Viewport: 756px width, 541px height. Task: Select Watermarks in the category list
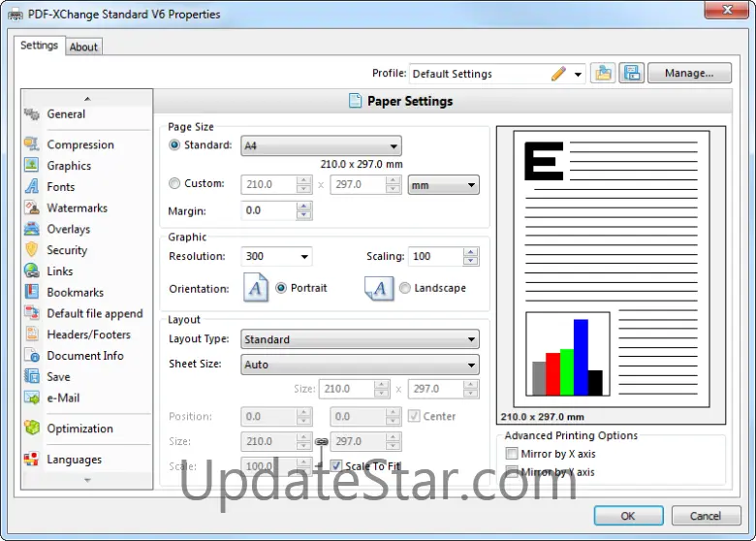pos(78,207)
